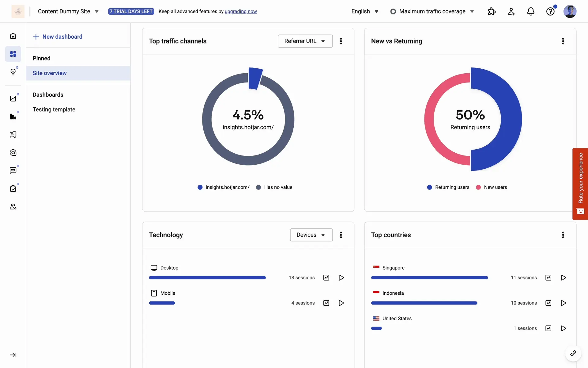Click the invite user icon
Screen dimensions: 588x368
(511, 11)
